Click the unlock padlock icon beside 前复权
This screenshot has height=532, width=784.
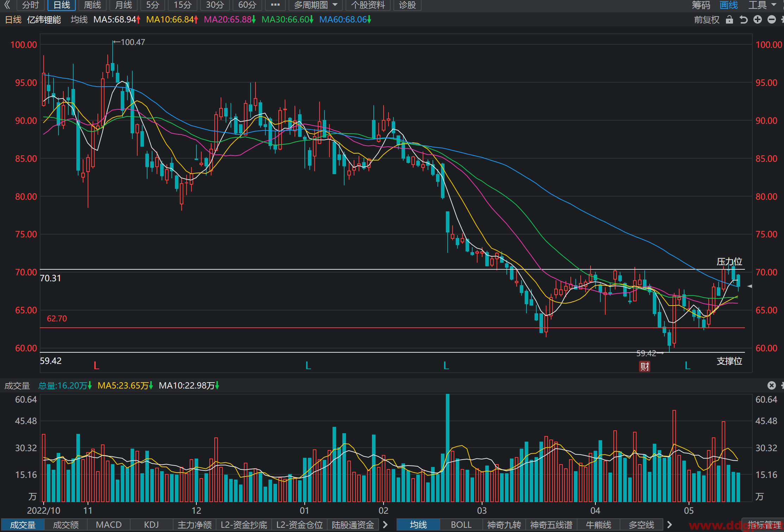click(729, 20)
